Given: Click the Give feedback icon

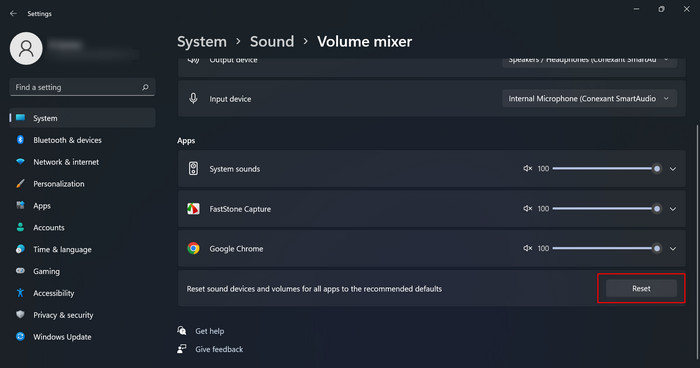Looking at the screenshot, I should [182, 349].
